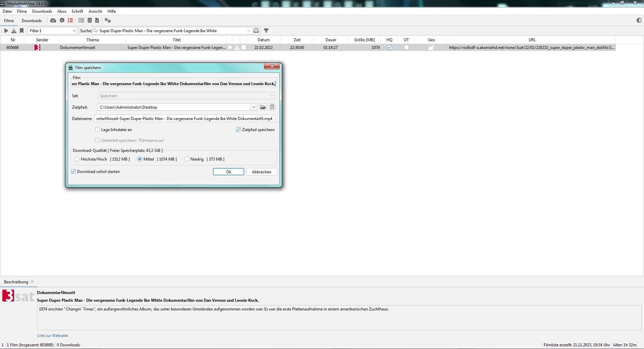Click the 3sat logo in description panel
The height and width of the screenshot is (349, 644).
[x=18, y=296]
